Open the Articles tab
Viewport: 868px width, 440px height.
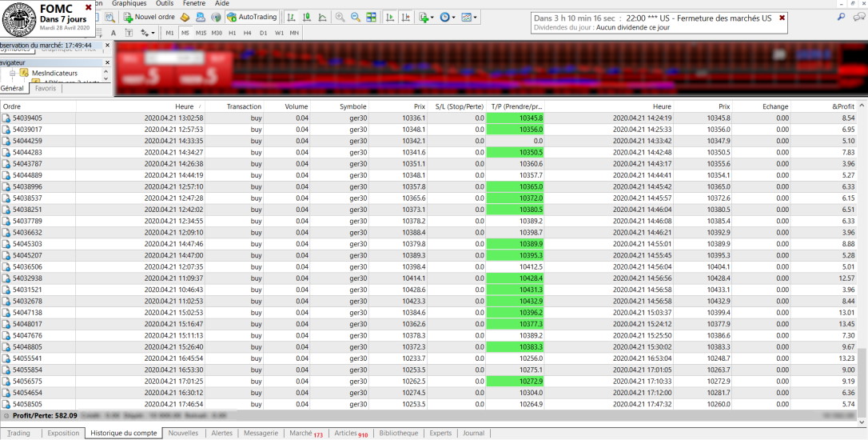click(x=351, y=433)
